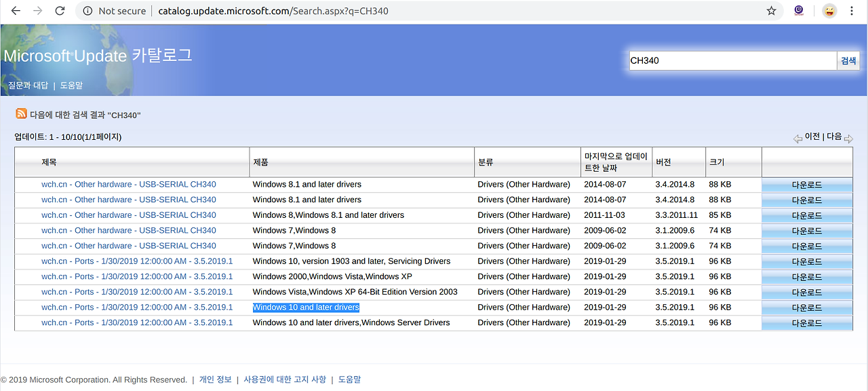This screenshot has width=868, height=391.
Task: Sort by the 제품 column header
Action: coord(260,162)
